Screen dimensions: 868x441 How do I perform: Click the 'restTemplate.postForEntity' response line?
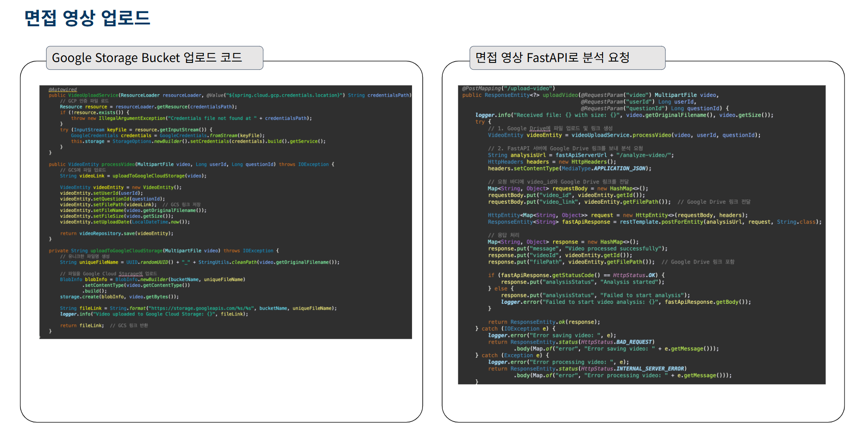[x=654, y=222]
